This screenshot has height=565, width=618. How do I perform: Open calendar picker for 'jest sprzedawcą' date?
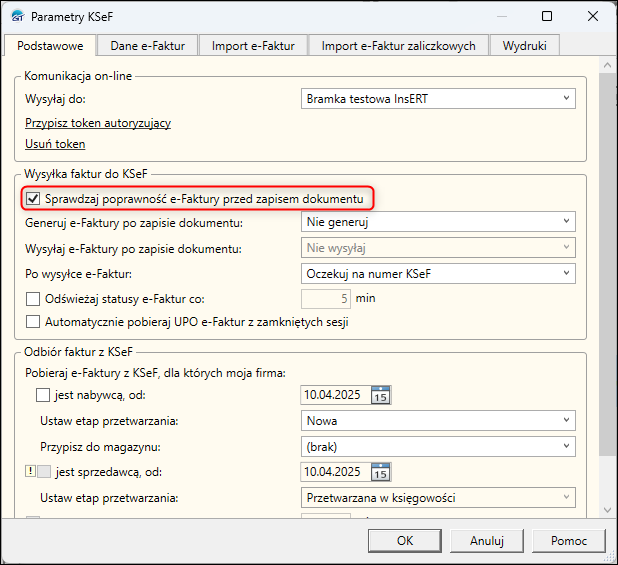(380, 473)
